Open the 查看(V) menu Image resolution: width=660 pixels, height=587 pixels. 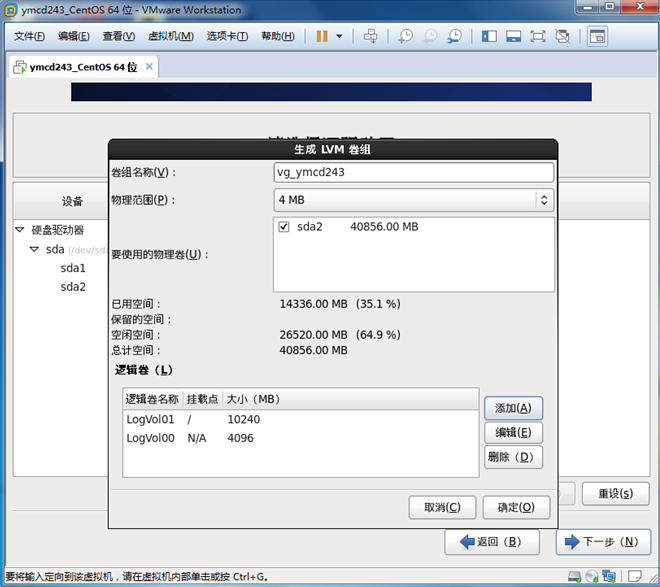pos(119,36)
